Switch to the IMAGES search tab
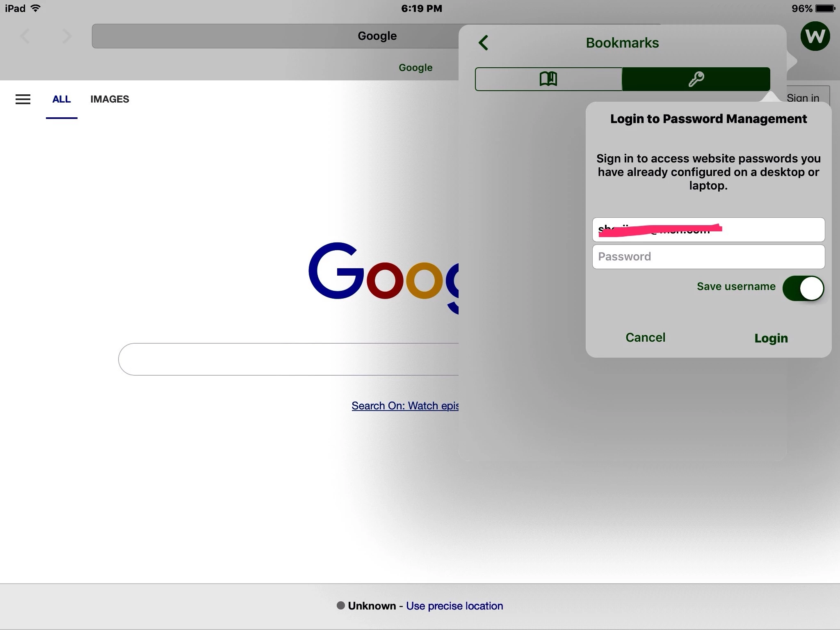 point(110,99)
